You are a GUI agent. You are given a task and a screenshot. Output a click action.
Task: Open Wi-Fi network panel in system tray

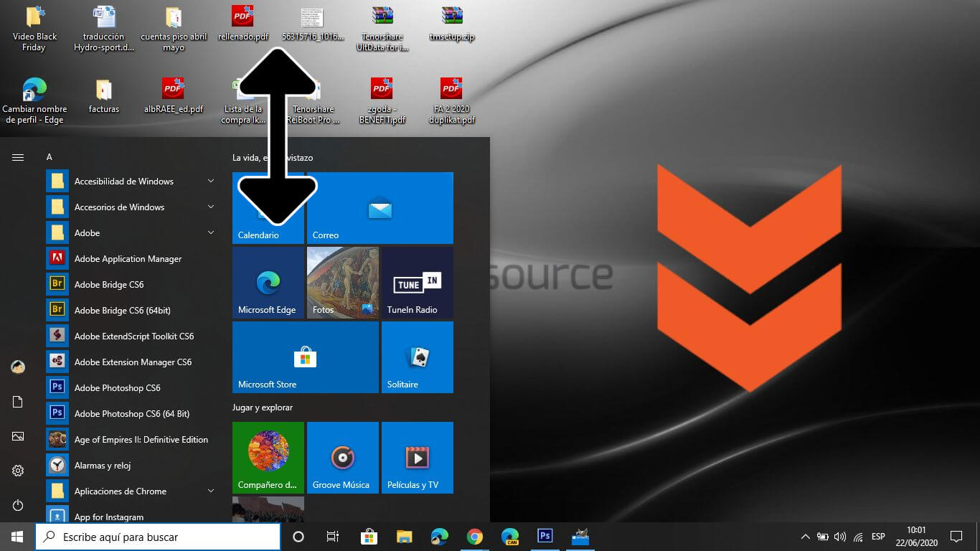(x=858, y=537)
